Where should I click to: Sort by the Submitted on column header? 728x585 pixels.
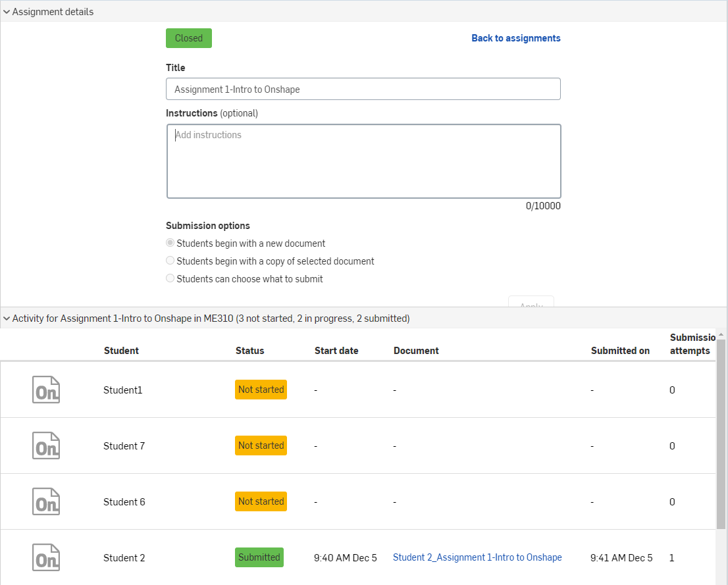(x=620, y=351)
